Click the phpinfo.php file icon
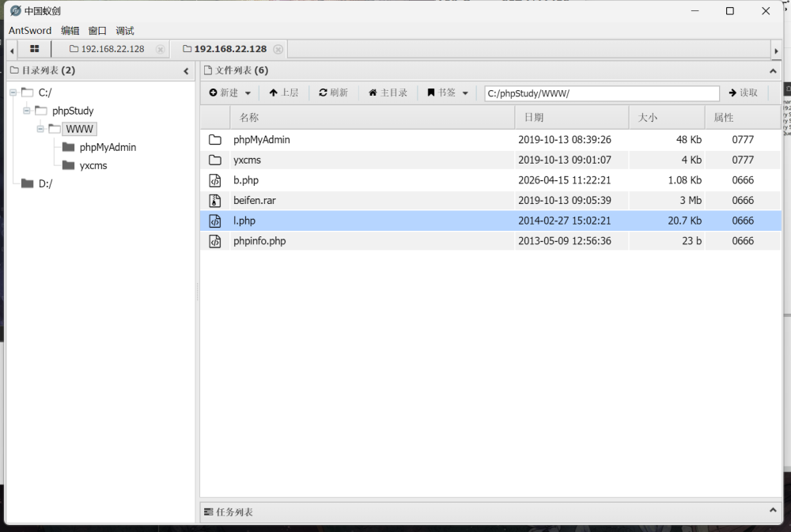Screen dimensions: 791x532 coord(215,241)
